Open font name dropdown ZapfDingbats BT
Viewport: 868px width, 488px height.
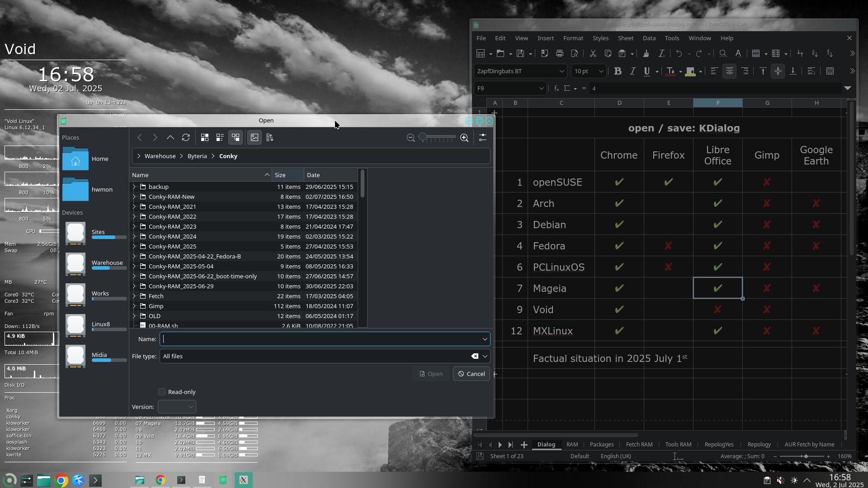point(561,71)
